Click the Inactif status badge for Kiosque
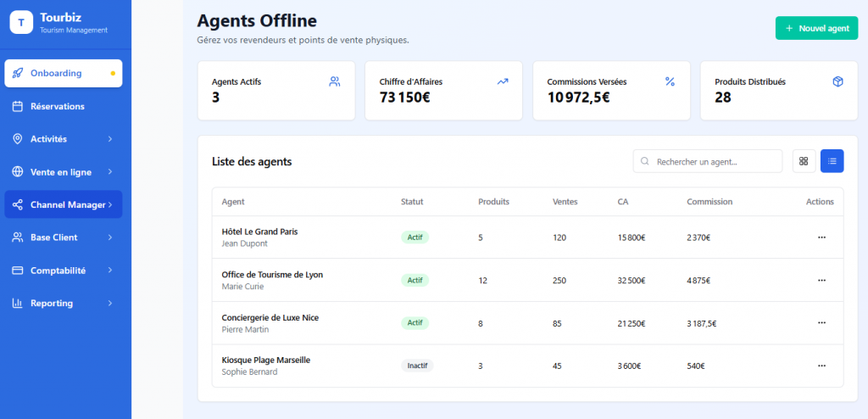Viewport: 868px width, 419px height. (x=417, y=366)
